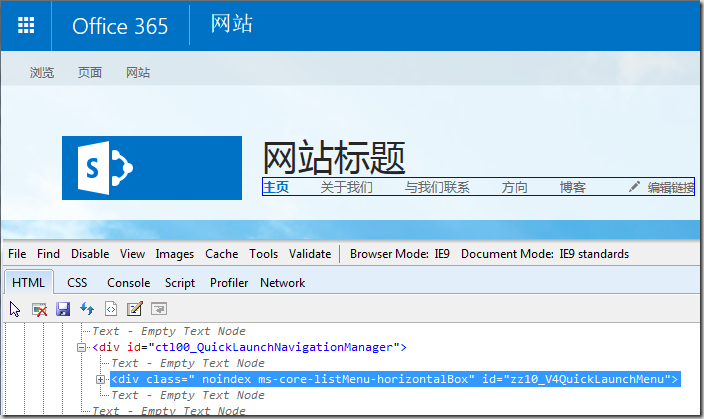Select the Empty Text Node above ctl00_QuickLaunchNavigationManager
This screenshot has height=419, width=704.
tap(169, 331)
